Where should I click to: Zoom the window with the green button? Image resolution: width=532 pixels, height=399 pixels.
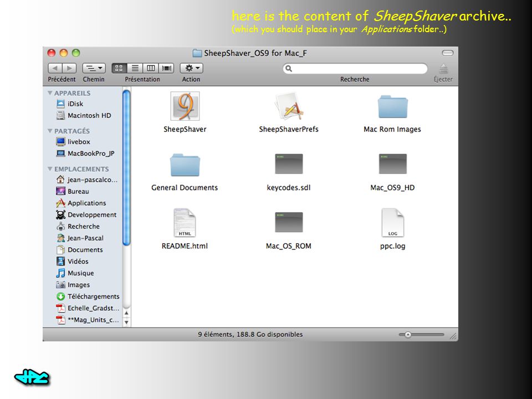click(76, 53)
